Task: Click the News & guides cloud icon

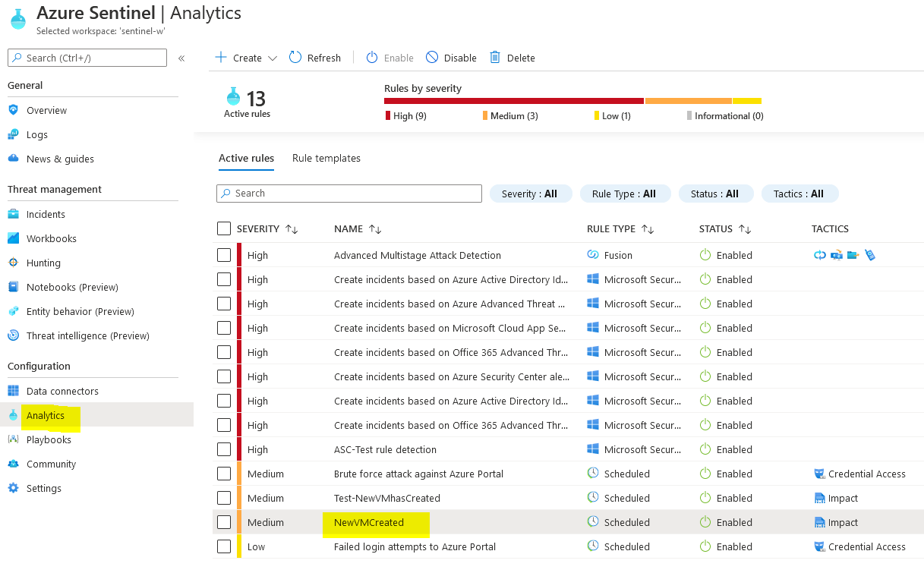Action: (x=13, y=159)
